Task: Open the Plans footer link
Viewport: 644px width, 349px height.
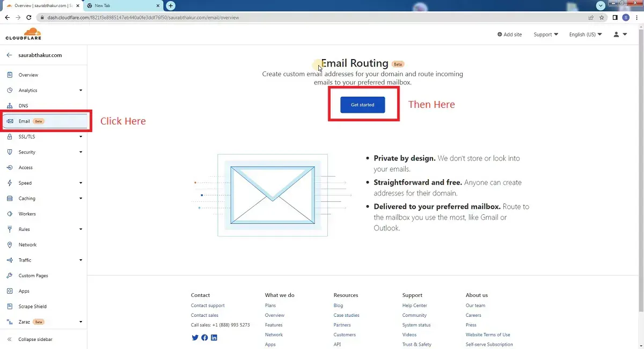Action: [270, 306]
